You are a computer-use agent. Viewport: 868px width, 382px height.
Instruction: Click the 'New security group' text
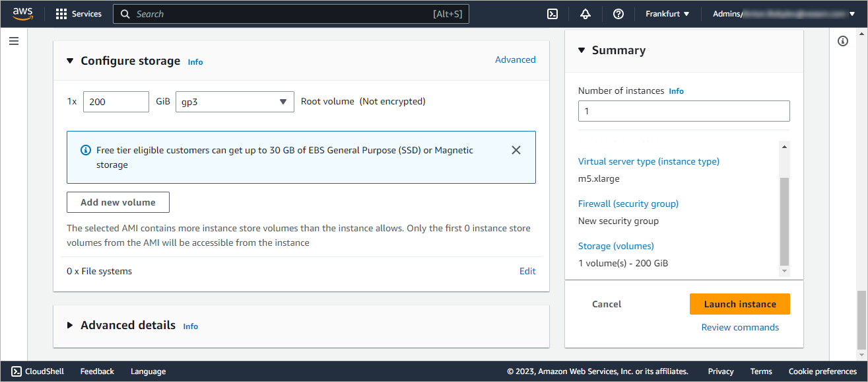tap(618, 221)
